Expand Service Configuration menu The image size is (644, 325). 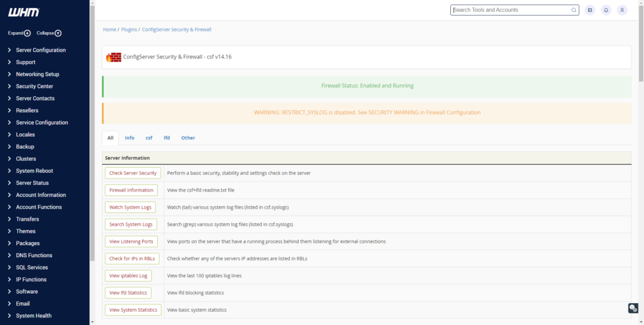42,123
